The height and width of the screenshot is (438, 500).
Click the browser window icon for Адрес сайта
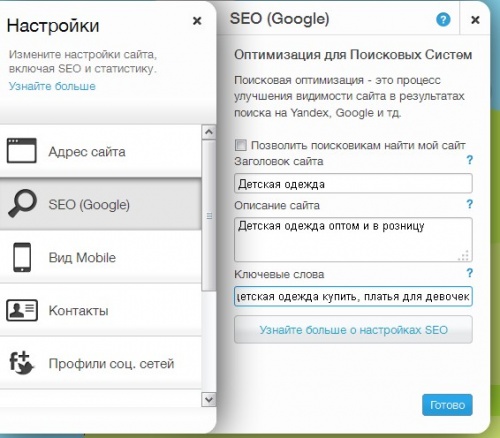pyautogui.click(x=22, y=151)
